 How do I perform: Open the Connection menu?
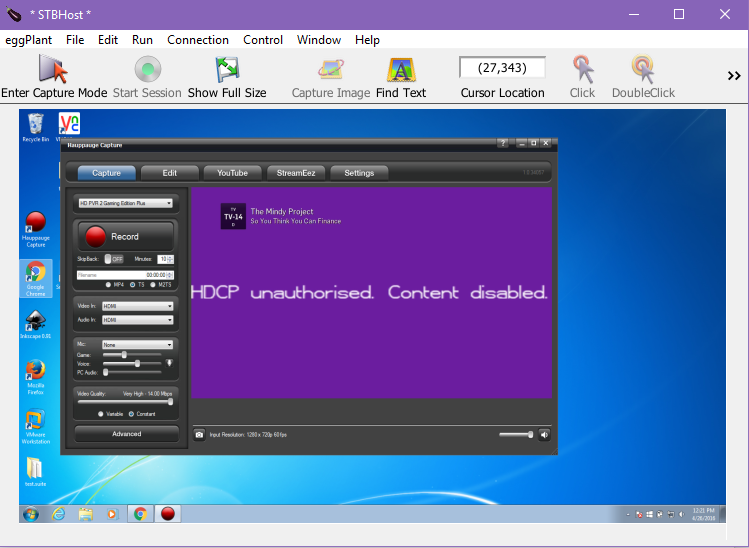point(198,40)
